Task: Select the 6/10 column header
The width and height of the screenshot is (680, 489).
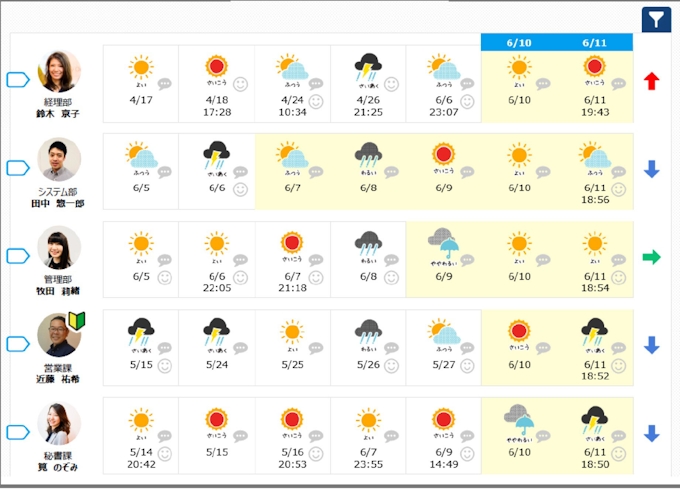Action: pyautogui.click(x=518, y=42)
